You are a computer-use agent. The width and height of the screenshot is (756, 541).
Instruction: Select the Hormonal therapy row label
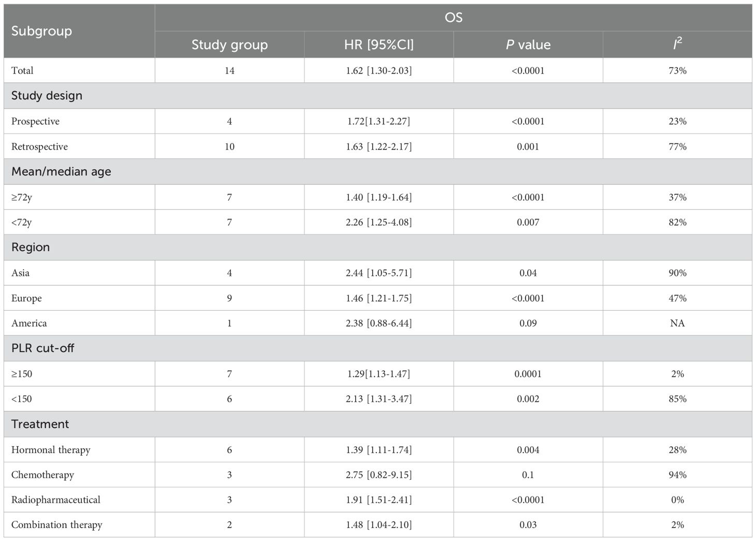(51, 450)
